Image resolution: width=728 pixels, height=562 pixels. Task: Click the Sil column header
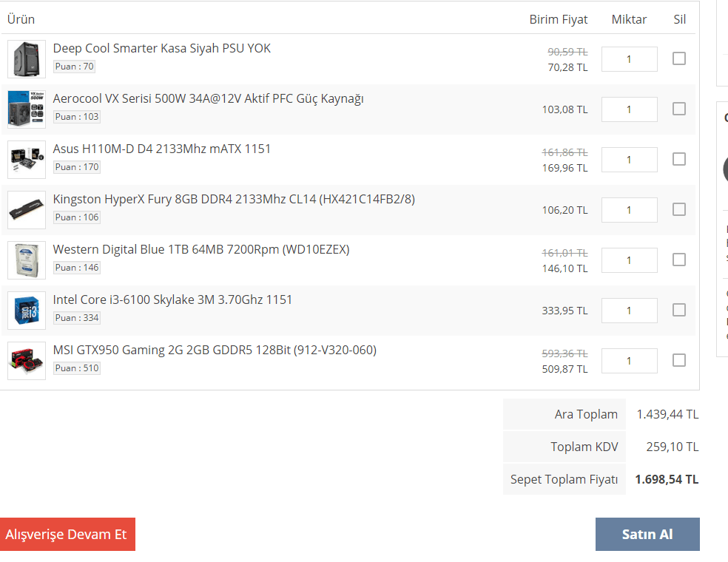pyautogui.click(x=680, y=19)
